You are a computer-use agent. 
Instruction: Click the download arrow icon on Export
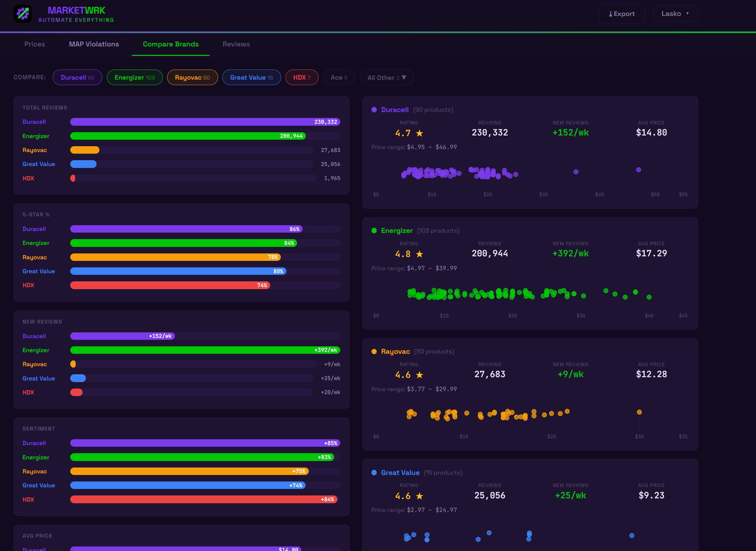point(611,14)
